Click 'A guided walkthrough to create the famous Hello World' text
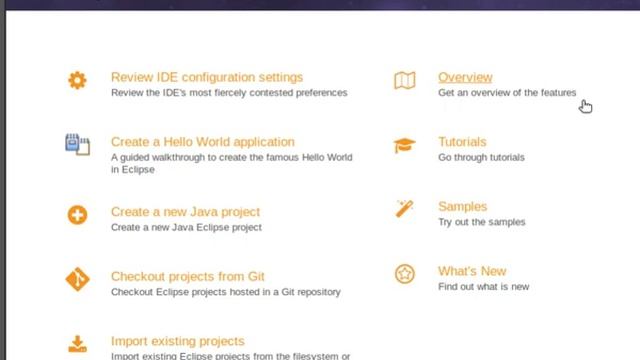This screenshot has height=360, width=640. (231, 157)
